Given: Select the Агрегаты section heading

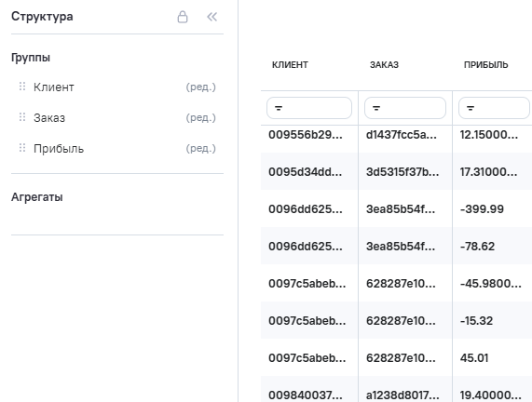Looking at the screenshot, I should coord(37,197).
